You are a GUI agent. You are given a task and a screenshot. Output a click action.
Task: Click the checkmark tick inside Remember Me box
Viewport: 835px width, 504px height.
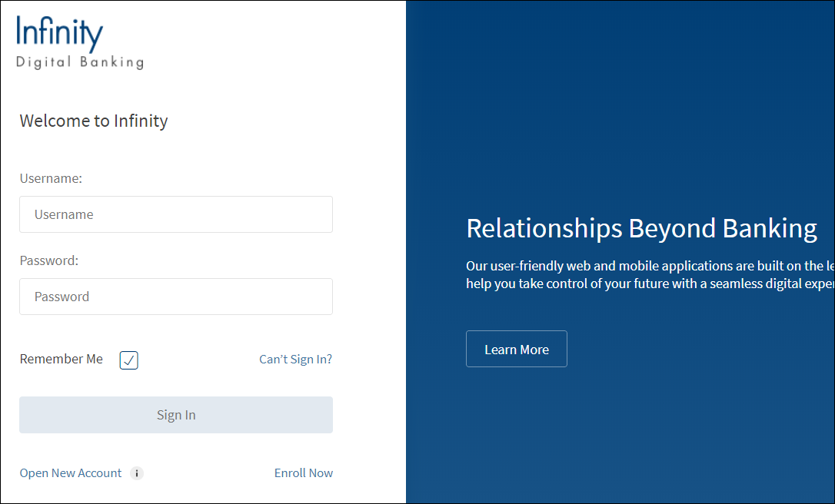point(129,360)
